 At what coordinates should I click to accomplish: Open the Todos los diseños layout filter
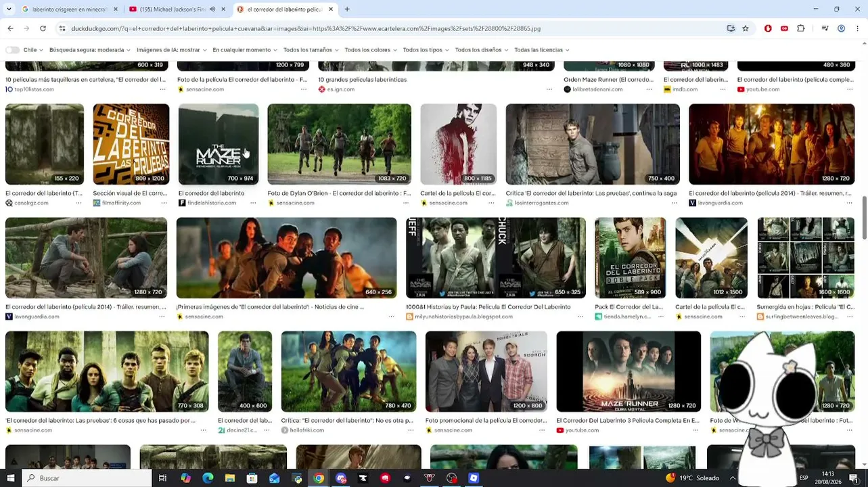tap(481, 50)
